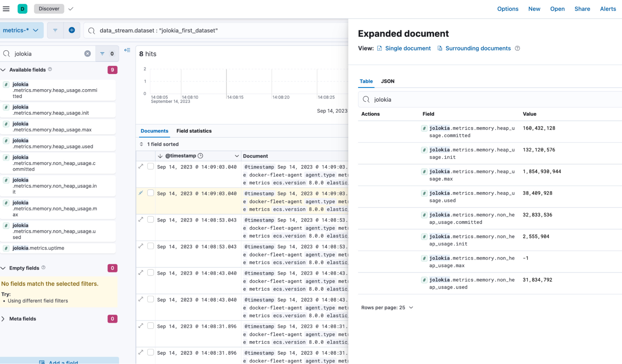622x364 pixels.
Task: Select checkbox for first 14:08:53.043 row
Action: tap(151, 219)
